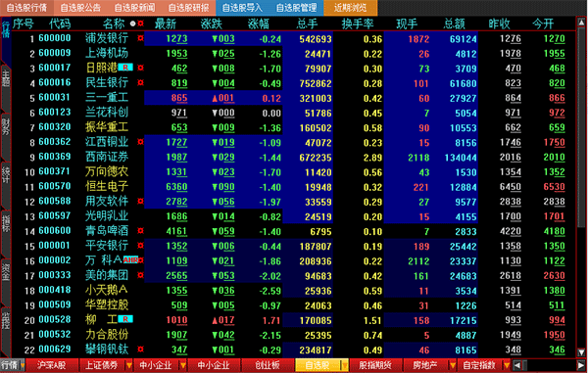Sort by the 总手 column header
The image size is (588, 373).
(x=307, y=23)
